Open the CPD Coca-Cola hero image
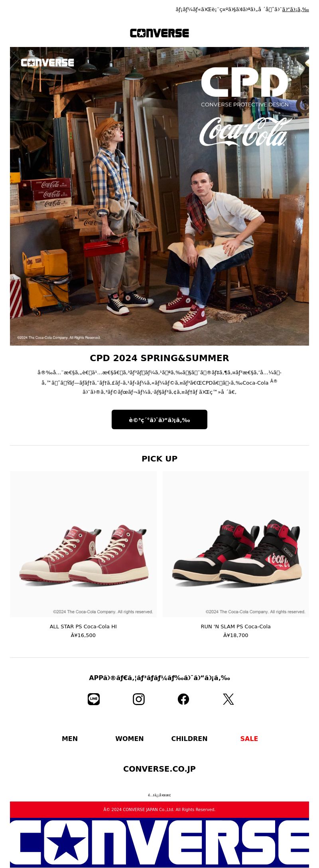The image size is (319, 868). [x=159, y=196]
